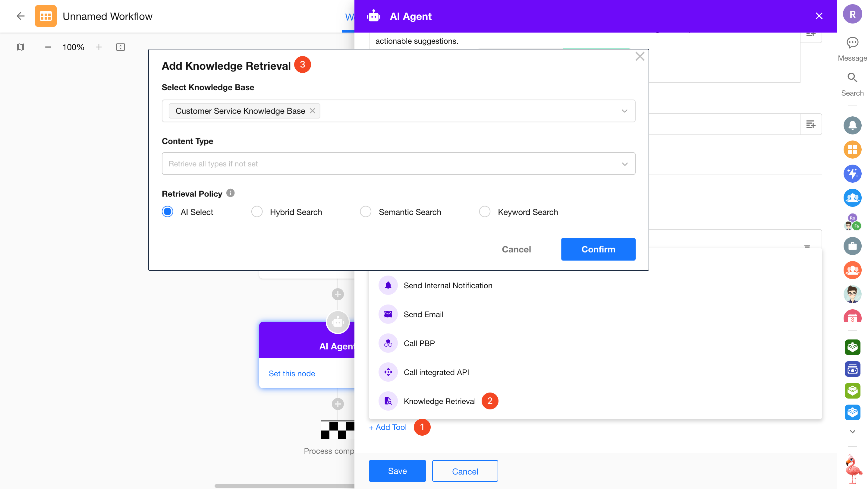The height and width of the screenshot is (489, 868).
Task: Select Keyword Search retrieval policy
Action: [x=485, y=212]
